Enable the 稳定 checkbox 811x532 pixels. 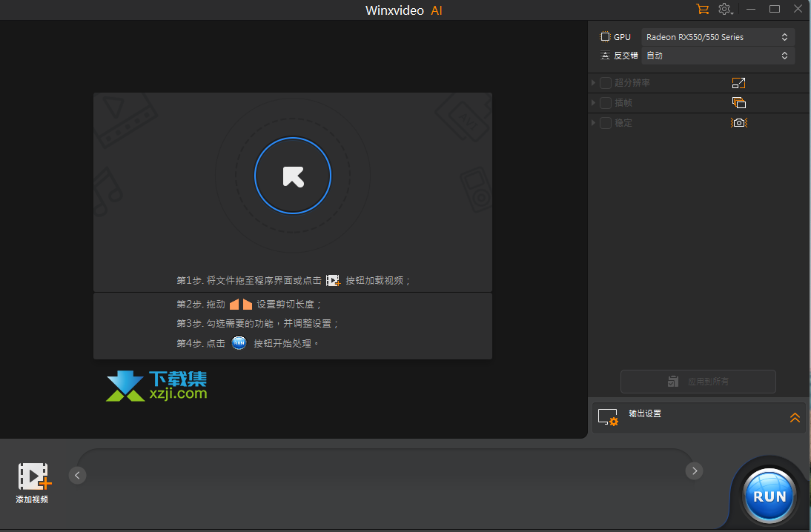point(606,123)
